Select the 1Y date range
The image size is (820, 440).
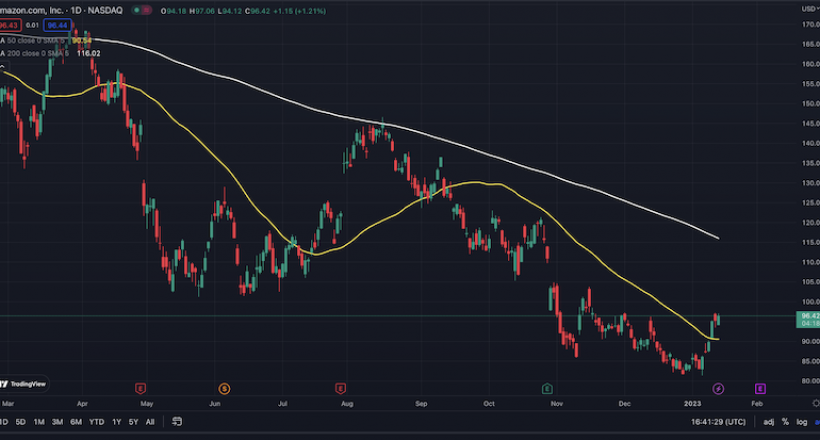pyautogui.click(x=117, y=422)
